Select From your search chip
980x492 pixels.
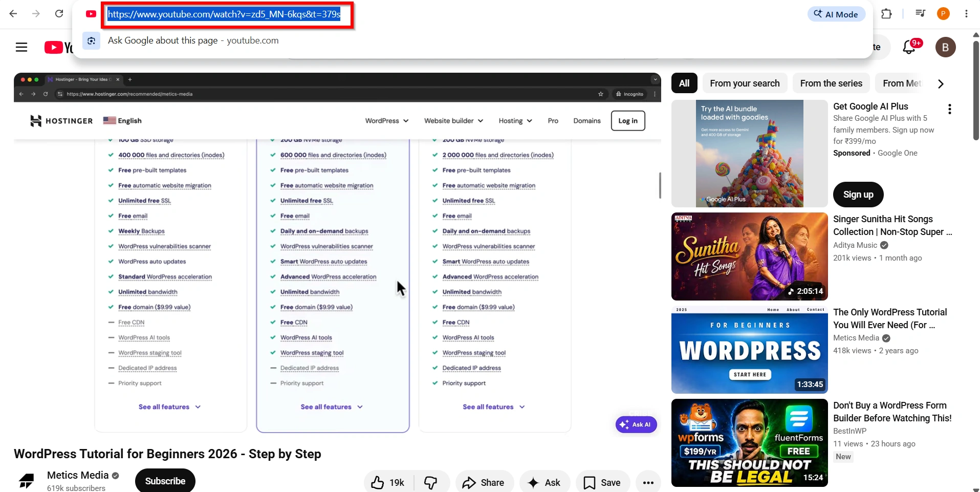[745, 83]
